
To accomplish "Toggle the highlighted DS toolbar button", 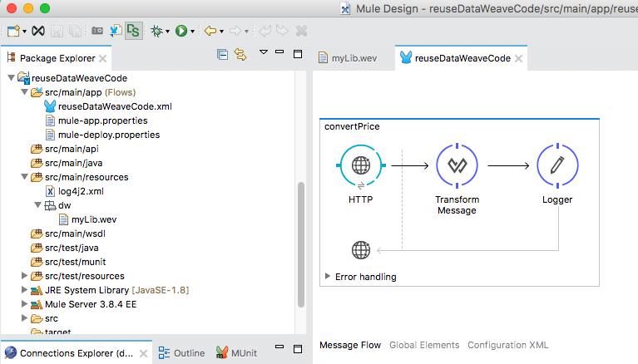I will tap(133, 31).
